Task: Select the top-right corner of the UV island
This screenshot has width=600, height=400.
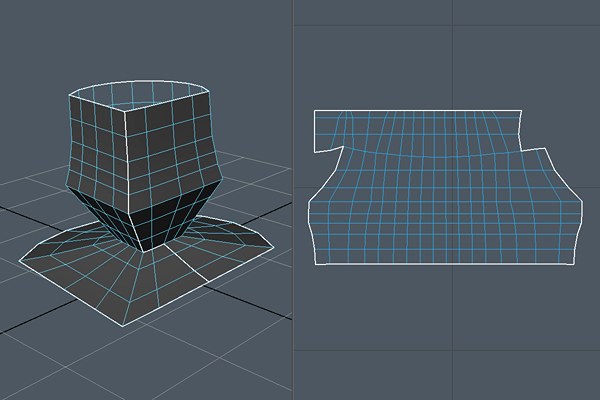Action: pos(523,111)
